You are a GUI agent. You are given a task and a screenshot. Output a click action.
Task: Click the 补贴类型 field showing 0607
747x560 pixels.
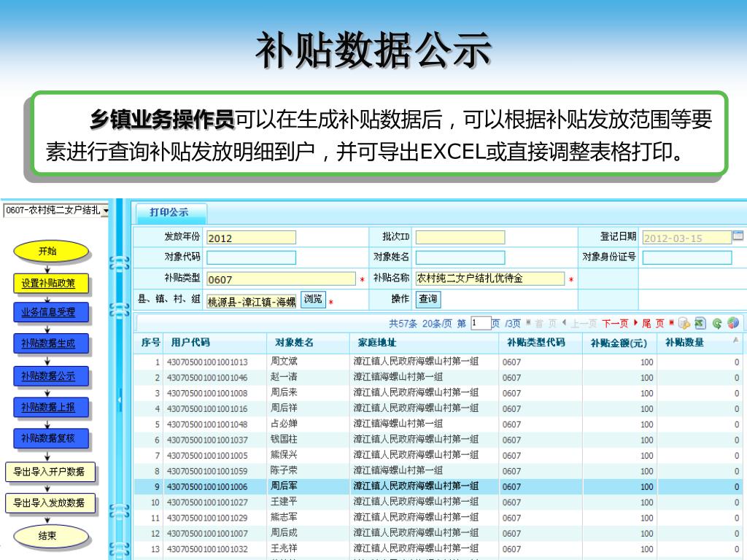coord(281,279)
